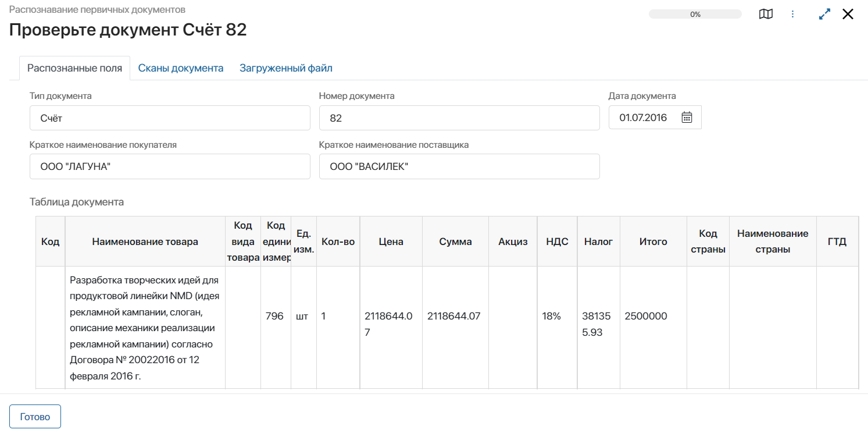Click the Код страны column header
Screen dimensions: 868x433
tap(708, 242)
